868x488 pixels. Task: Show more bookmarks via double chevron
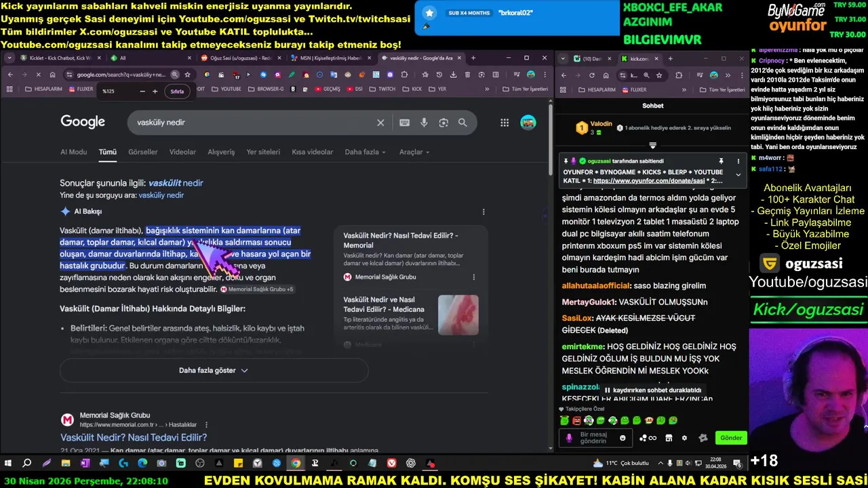(486, 89)
